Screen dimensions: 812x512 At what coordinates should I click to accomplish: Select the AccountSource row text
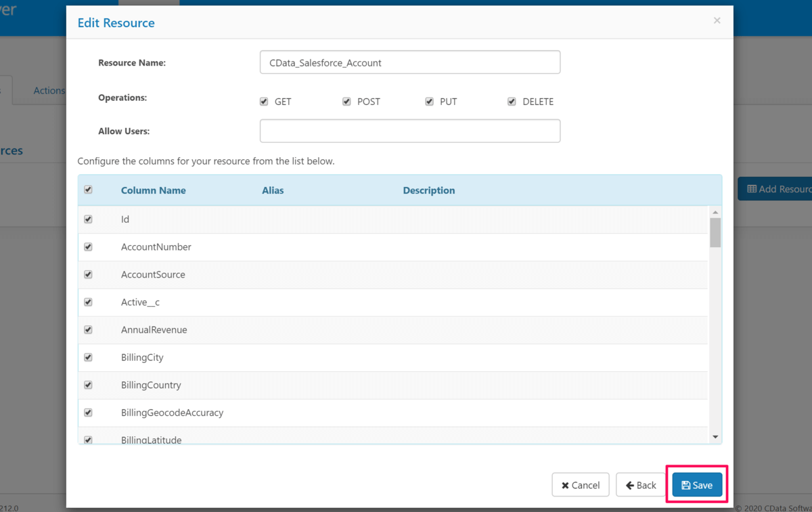point(153,274)
